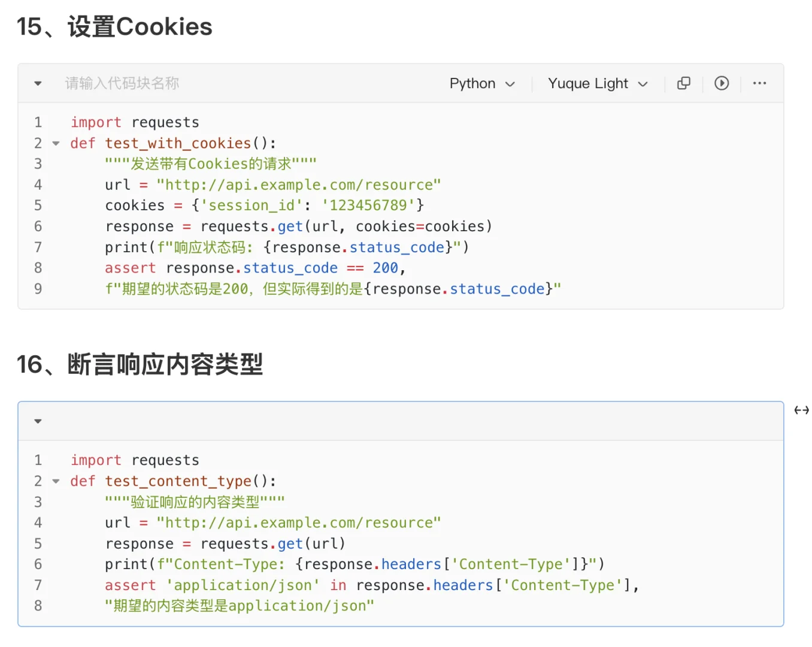812x647 pixels.
Task: Place cursor on the cookies session_id line
Action: point(264,205)
